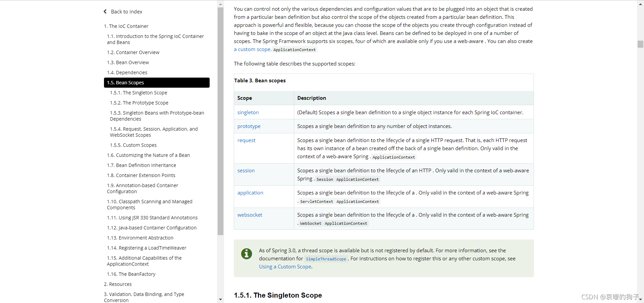Go to 1.4 Dependencies
This screenshot has height=303, width=644.
pos(127,73)
